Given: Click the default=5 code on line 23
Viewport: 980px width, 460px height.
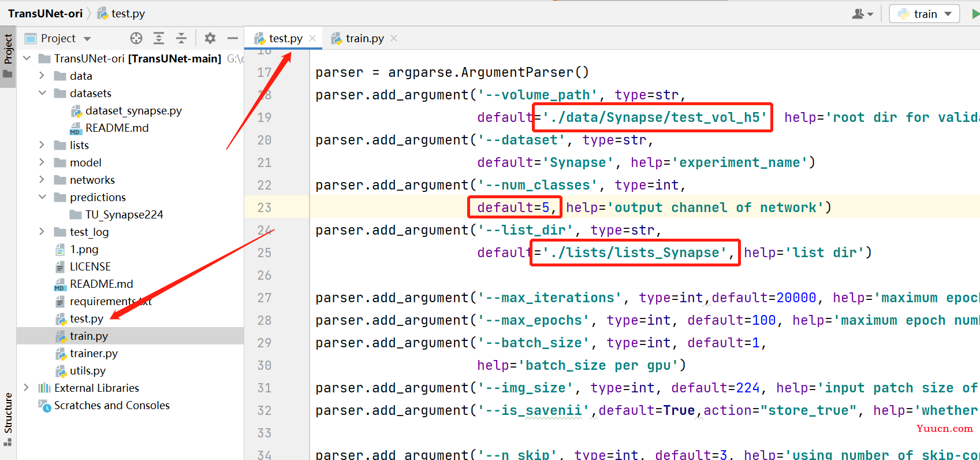Looking at the screenshot, I should coord(513,207).
